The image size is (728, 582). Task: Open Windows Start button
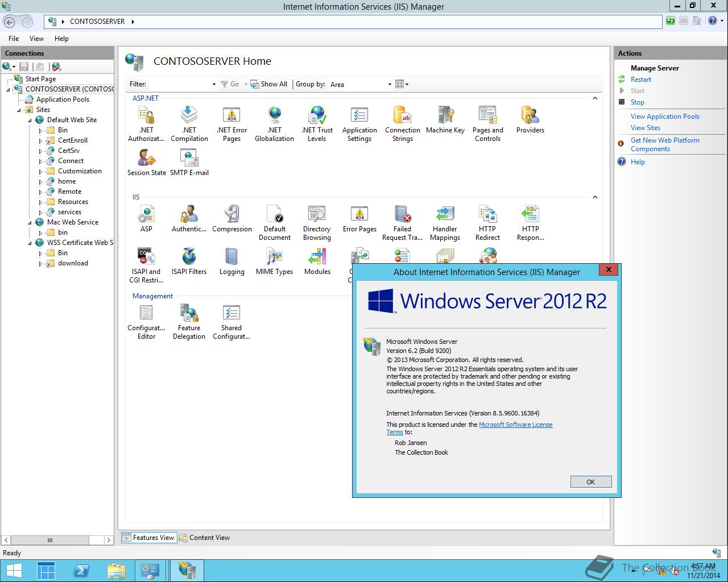14,571
